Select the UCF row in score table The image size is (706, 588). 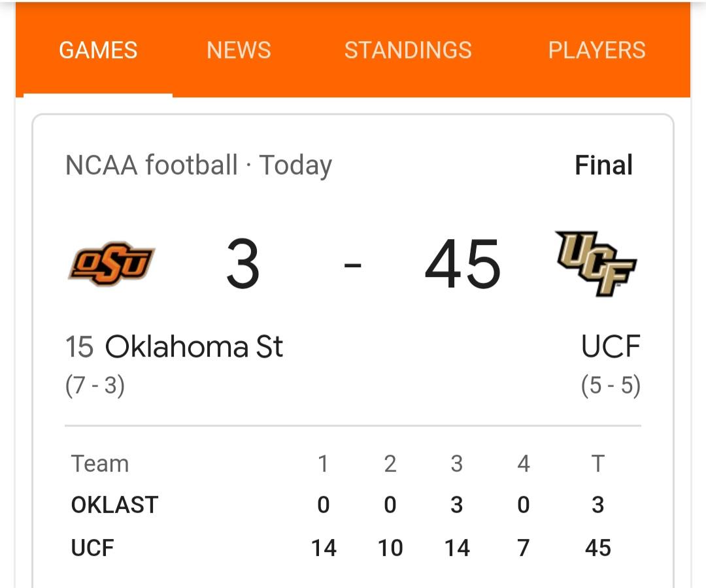[341, 547]
